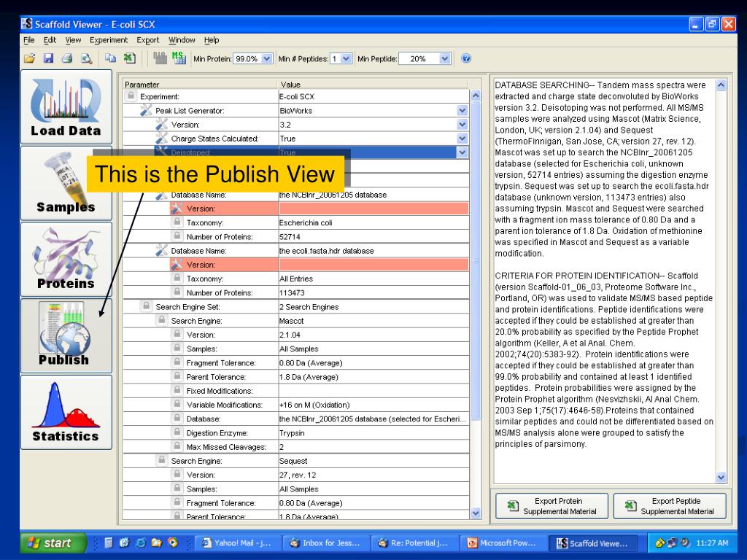
Task: Switch to the Samples view
Action: click(66, 183)
